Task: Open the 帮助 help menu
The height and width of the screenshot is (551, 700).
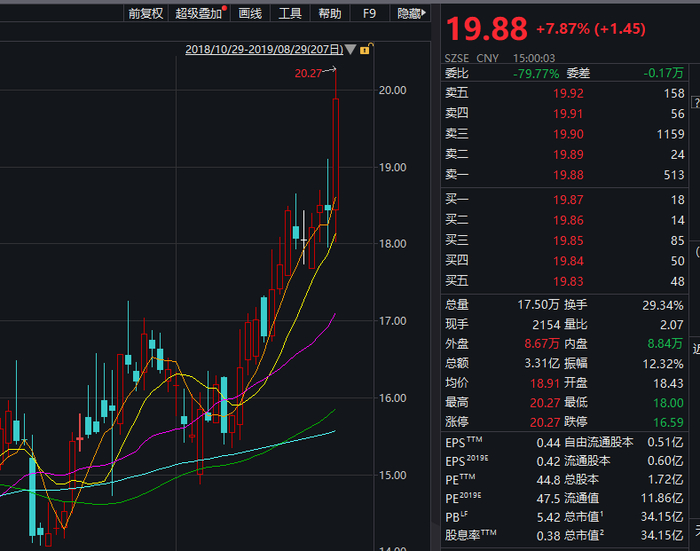Action: tap(329, 14)
